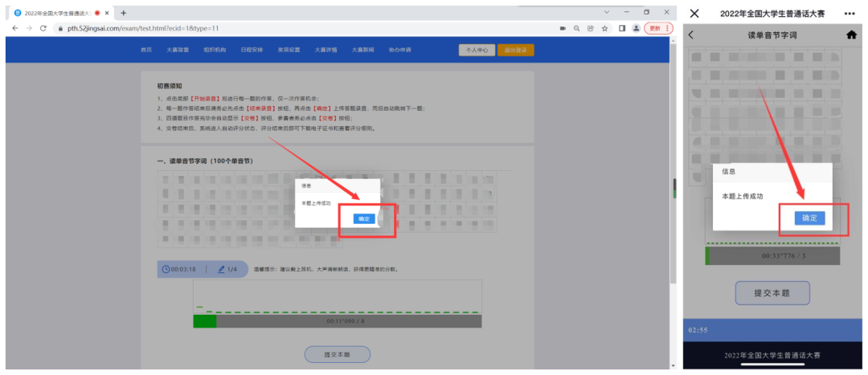Viewport: 868px width, 375px height.
Task: Open the Chrome profile avatar icon
Action: [636, 27]
